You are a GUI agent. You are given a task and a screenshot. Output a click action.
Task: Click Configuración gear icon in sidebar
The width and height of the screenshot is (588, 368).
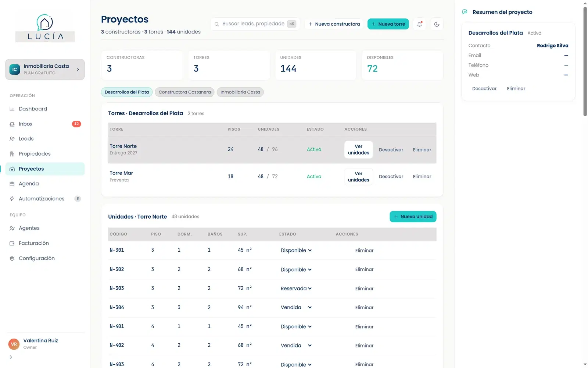click(12, 258)
